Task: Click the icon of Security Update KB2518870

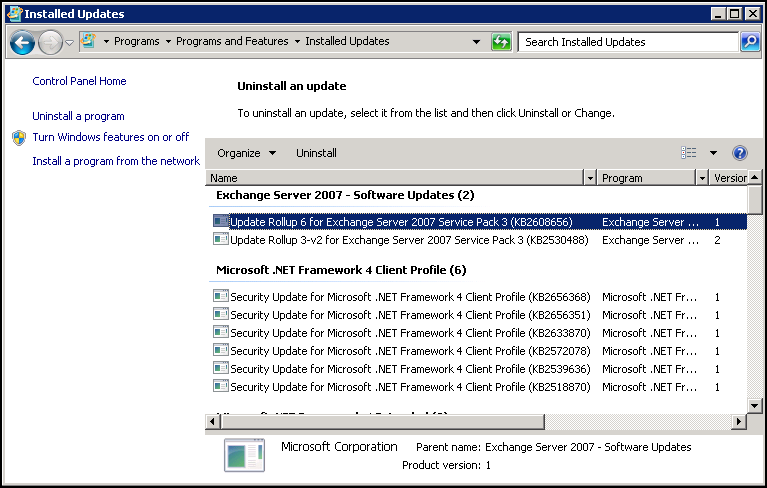Action: pos(221,387)
